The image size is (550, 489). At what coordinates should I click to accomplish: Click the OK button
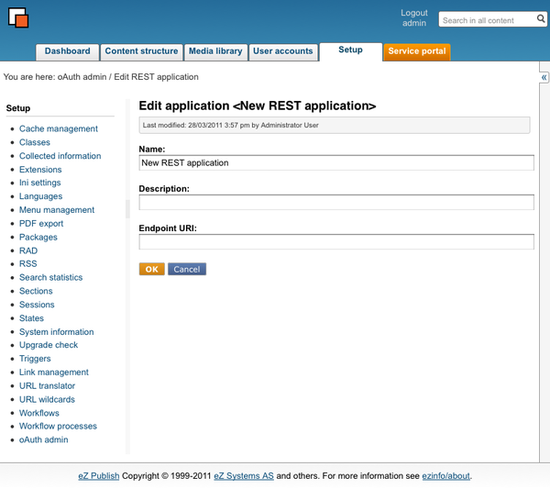[x=152, y=269]
